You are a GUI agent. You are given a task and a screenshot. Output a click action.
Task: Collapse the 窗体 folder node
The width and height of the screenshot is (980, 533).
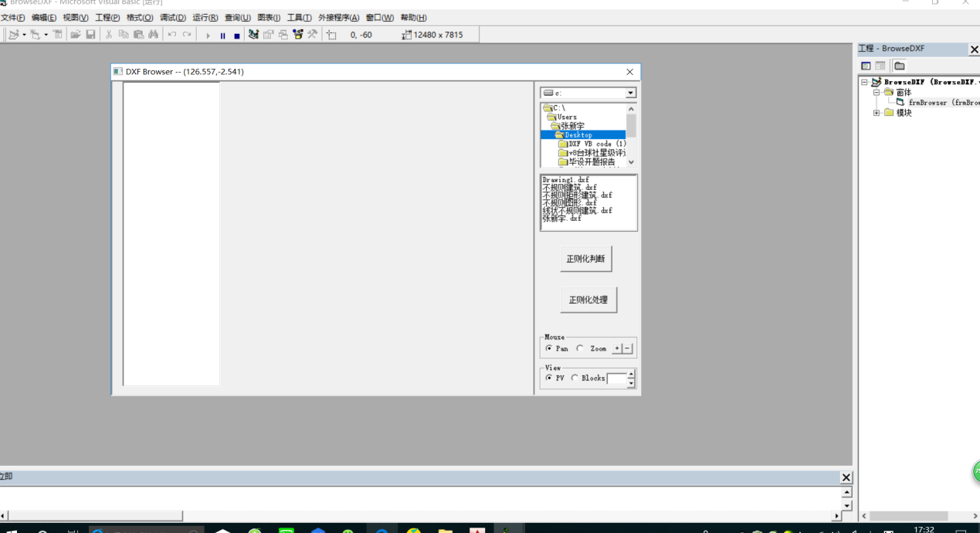pos(877,92)
